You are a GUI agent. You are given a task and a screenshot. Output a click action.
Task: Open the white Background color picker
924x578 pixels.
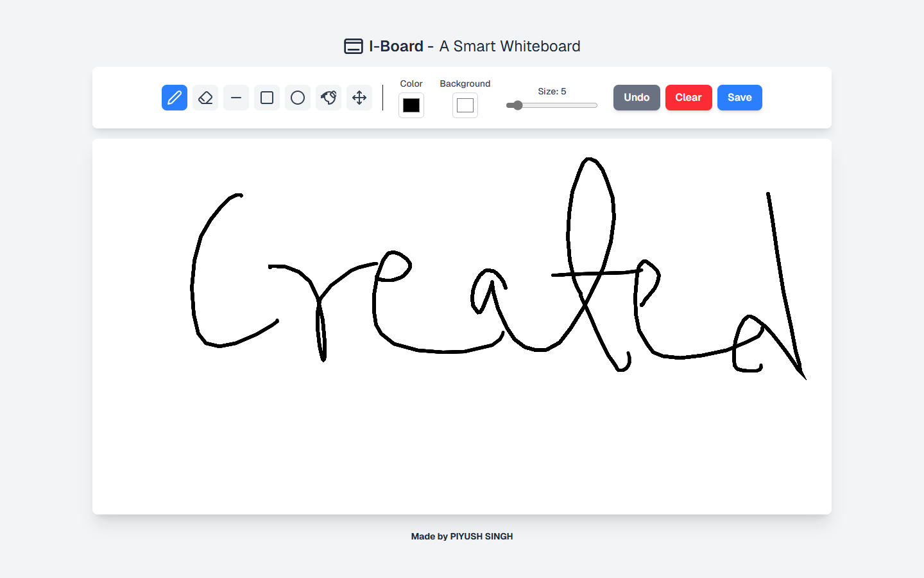[x=465, y=105]
